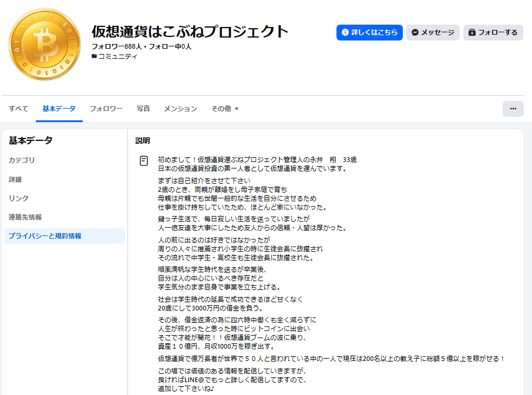Open 連絡先情報 in the sidebar
The width and height of the screenshot is (532, 395).
(x=25, y=217)
